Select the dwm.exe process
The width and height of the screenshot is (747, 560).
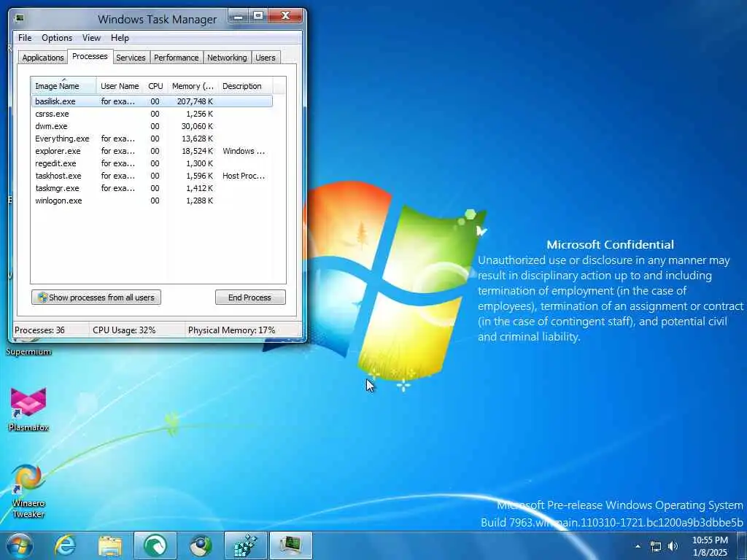click(x=152, y=126)
